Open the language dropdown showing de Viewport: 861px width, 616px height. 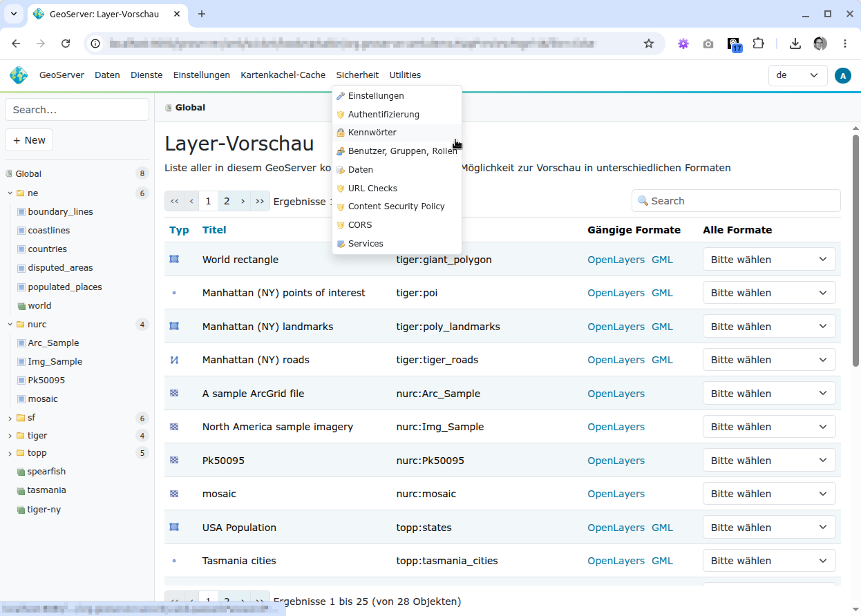798,75
